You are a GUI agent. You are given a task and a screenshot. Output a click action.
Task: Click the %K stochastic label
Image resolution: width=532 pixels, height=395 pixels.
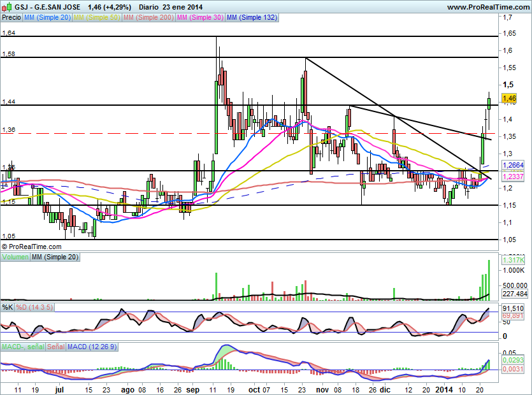point(8,307)
